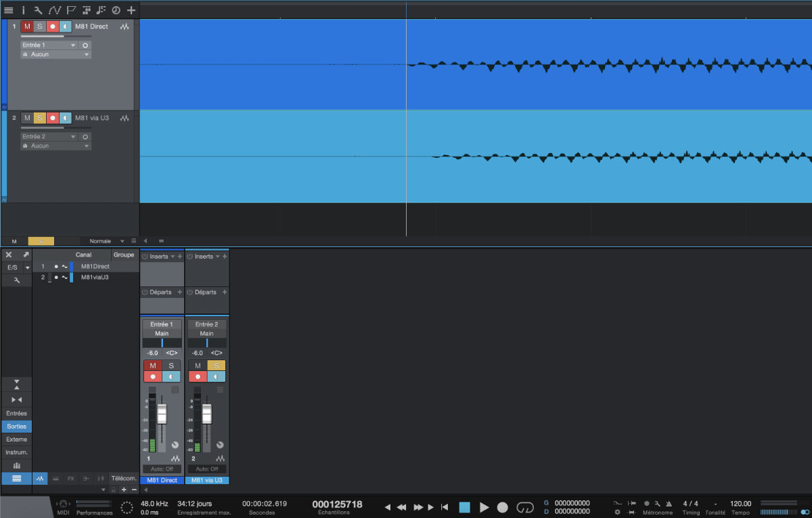Click the level meters icon in console sidebar

[x=16, y=465]
